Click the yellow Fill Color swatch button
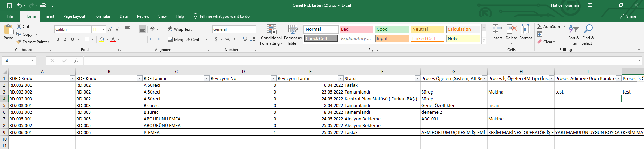Screen dimensions: 644x149 pyautogui.click(x=102, y=39)
